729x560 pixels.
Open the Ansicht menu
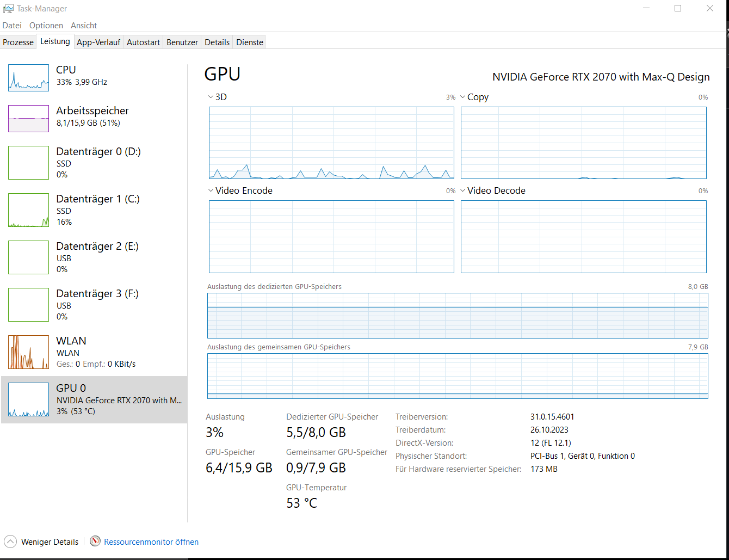pyautogui.click(x=84, y=25)
